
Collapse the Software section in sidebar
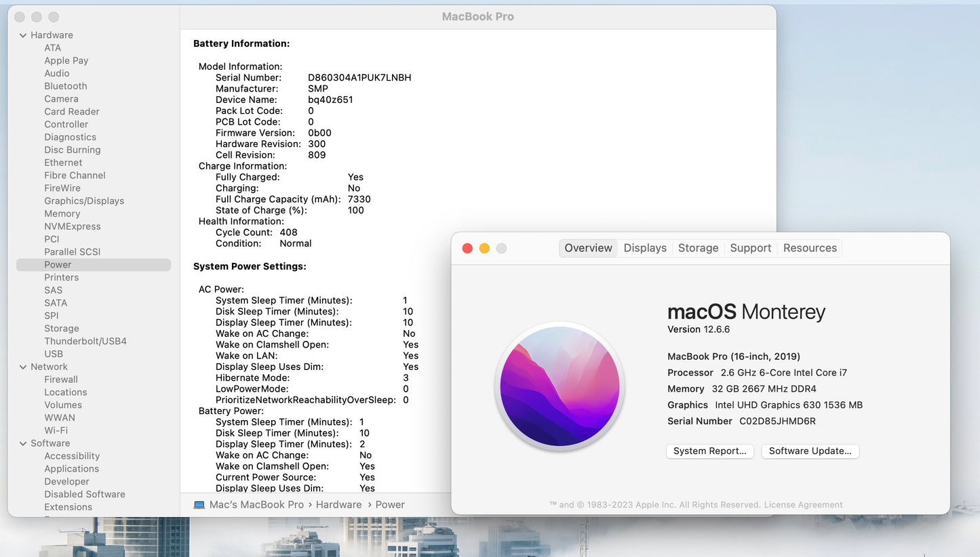coord(23,443)
